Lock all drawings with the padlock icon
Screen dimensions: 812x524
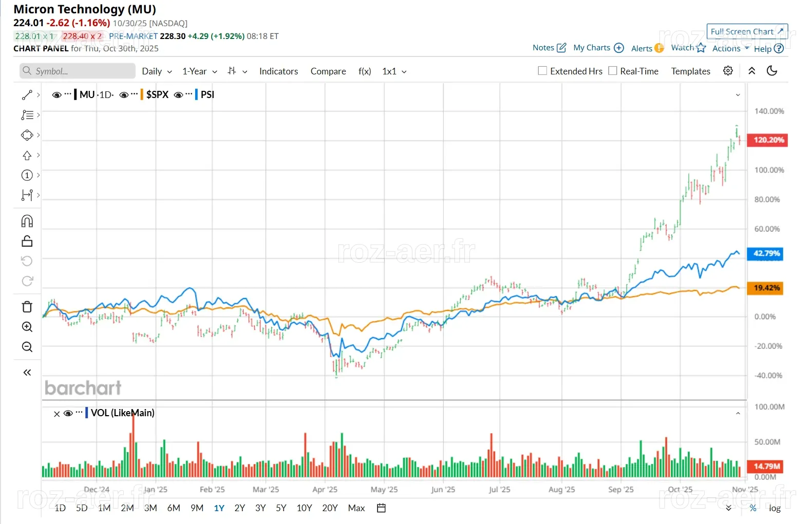tap(27, 241)
